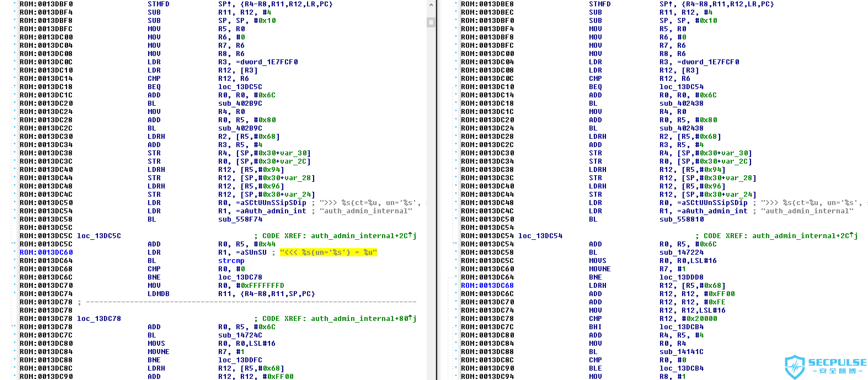The image size is (868, 380).
Task: Click =aSCtUUnSSipSDip in the right pane
Action: tap(712, 203)
